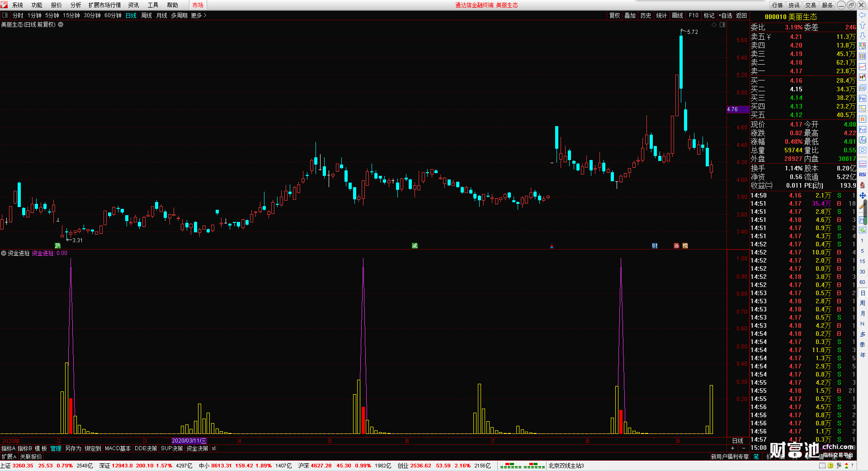Click the 复权 button

[x=614, y=15]
